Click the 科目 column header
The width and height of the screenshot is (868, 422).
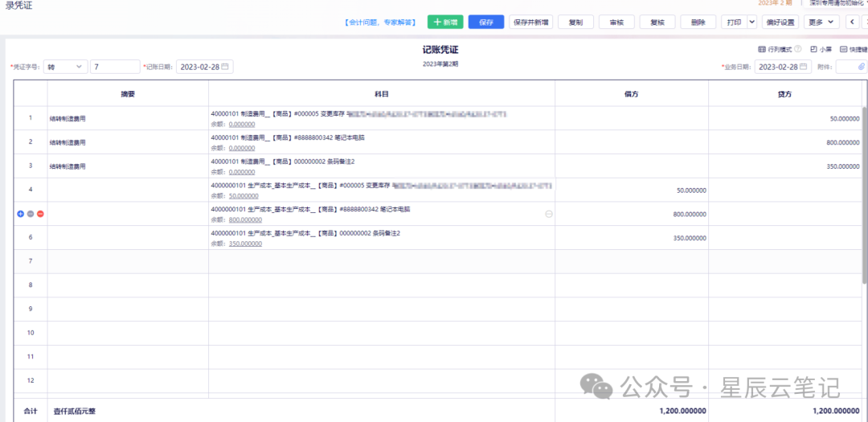[382, 94]
